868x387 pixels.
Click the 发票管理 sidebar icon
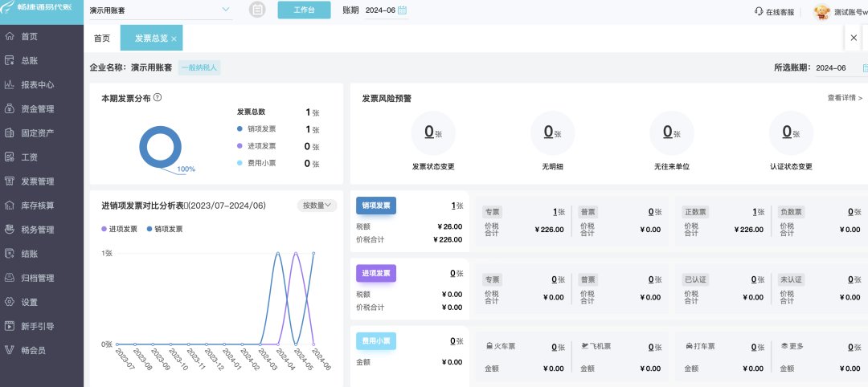click(x=10, y=181)
